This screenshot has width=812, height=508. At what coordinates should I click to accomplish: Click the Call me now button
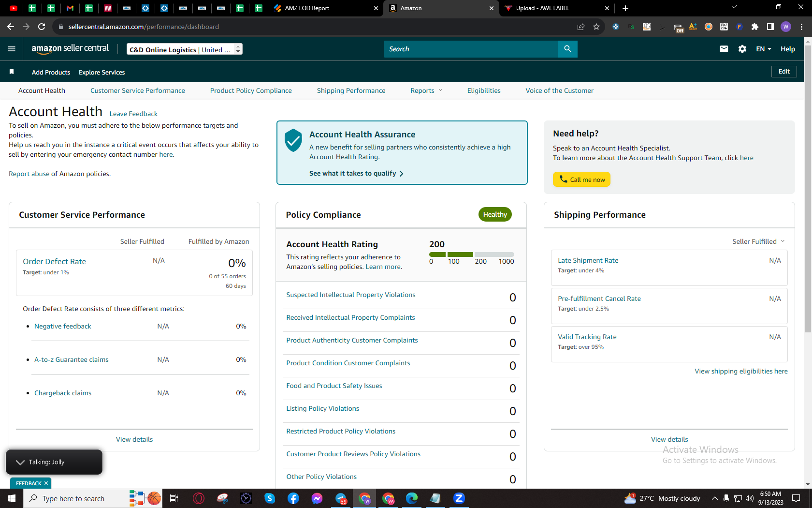click(581, 179)
